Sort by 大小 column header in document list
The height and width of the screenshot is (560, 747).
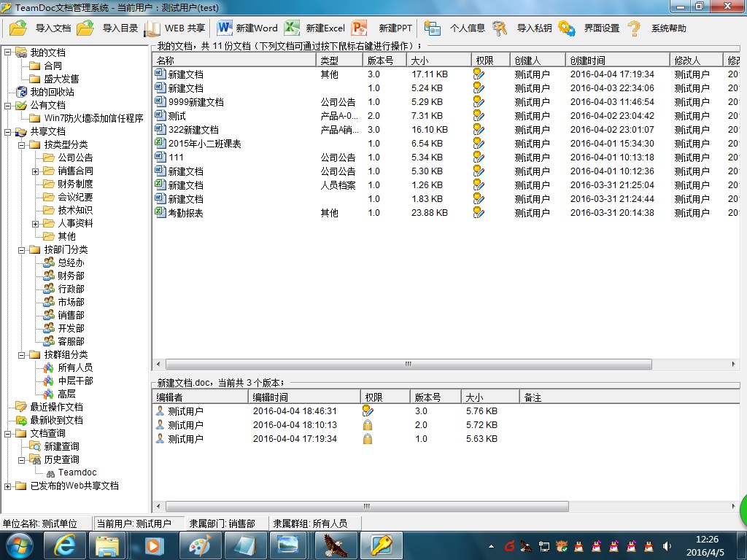point(438,60)
